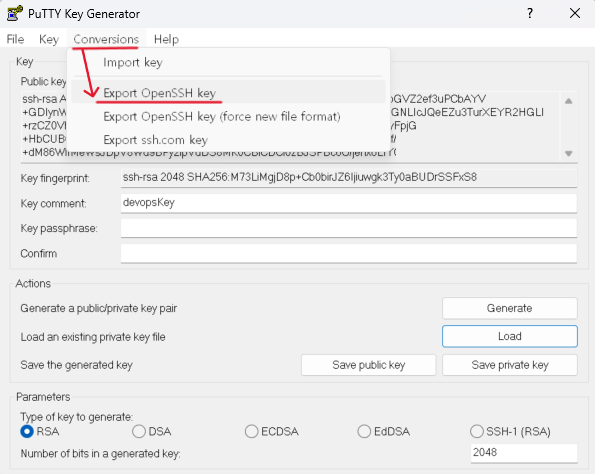Click the "Key comment:" label
Viewport: 595px width, 474px height.
53,203
